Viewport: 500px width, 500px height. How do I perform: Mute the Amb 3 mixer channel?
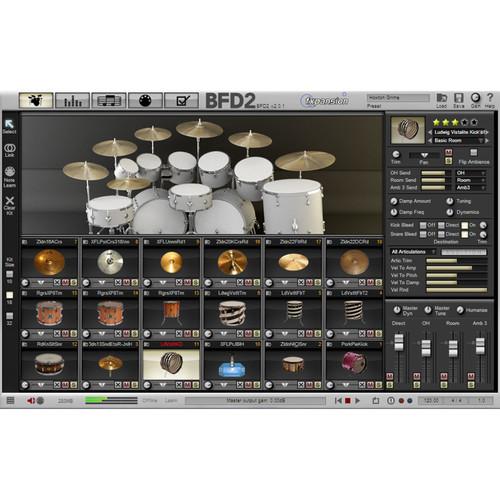[x=471, y=376]
